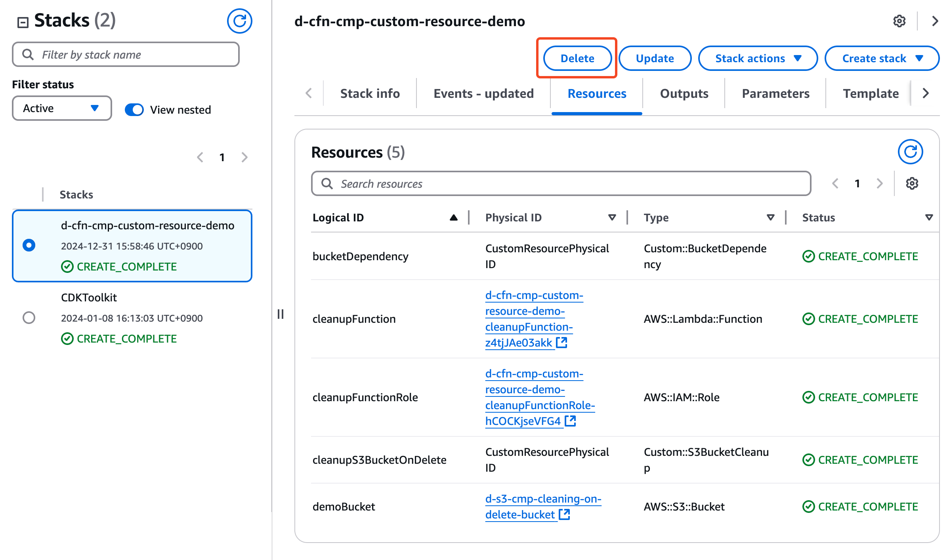Select the CDKToolkit stack radio button
Image resolution: width=951 pixels, height=560 pixels.
29,318
